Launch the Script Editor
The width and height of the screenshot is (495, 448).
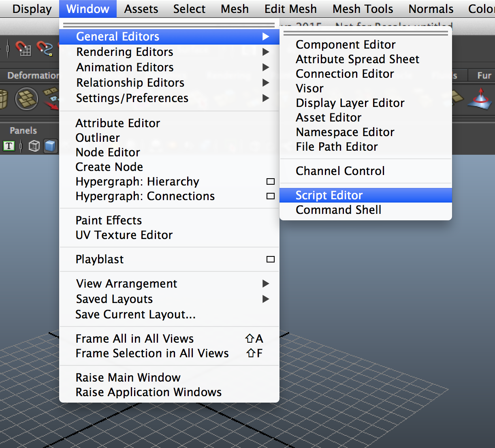[x=329, y=195]
